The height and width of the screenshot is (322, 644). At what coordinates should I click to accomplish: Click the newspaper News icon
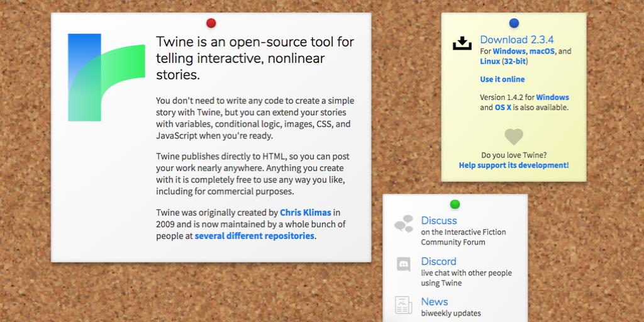(403, 305)
